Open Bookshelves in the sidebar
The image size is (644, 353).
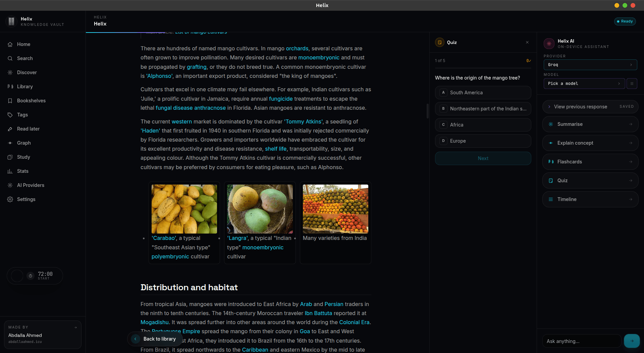pyautogui.click(x=43, y=101)
